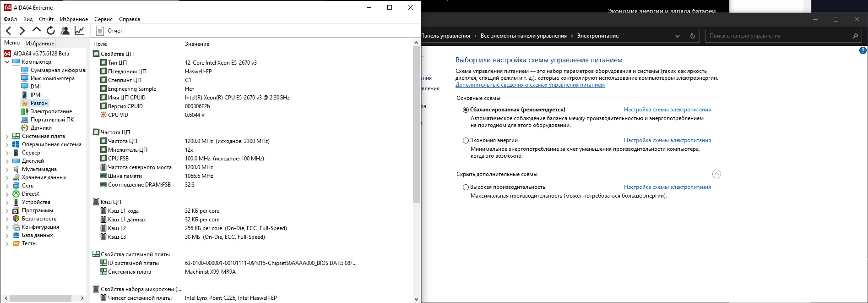Refresh Control Panel address bar

coord(692,36)
